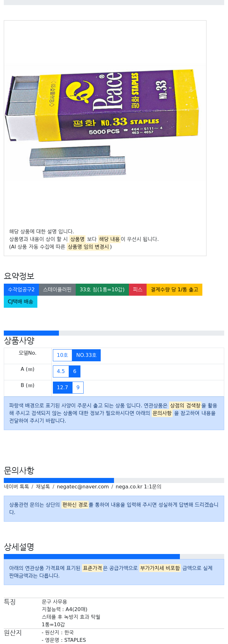
Task: Pick the 9 option for B (mm)
Action: pos(78,388)
